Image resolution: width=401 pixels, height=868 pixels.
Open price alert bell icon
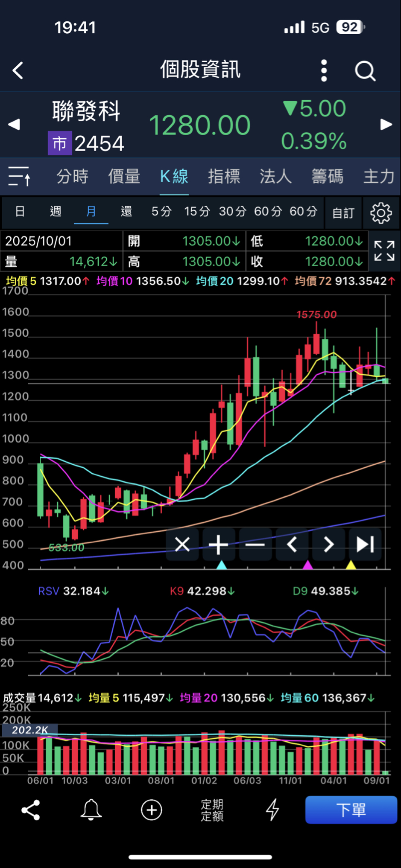[91, 810]
